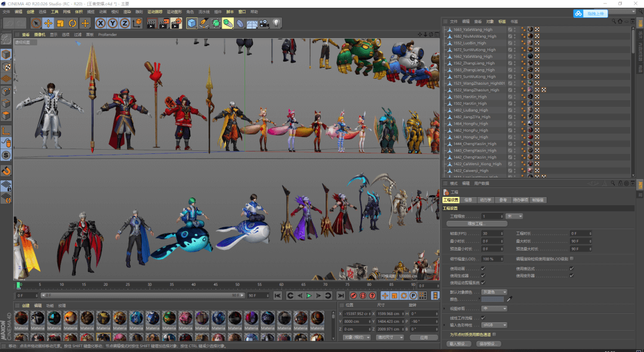Viewport: 644px width, 352px height.
Task: Open the 运动跟踪 menu
Action: [154, 11]
